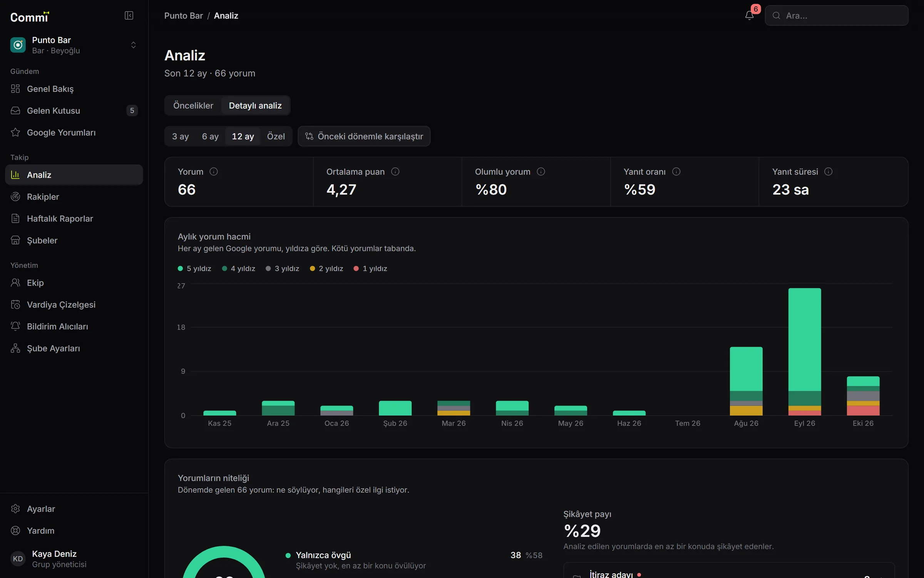Image resolution: width=924 pixels, height=578 pixels.
Task: Select the 6 ay period option
Action: tap(210, 136)
